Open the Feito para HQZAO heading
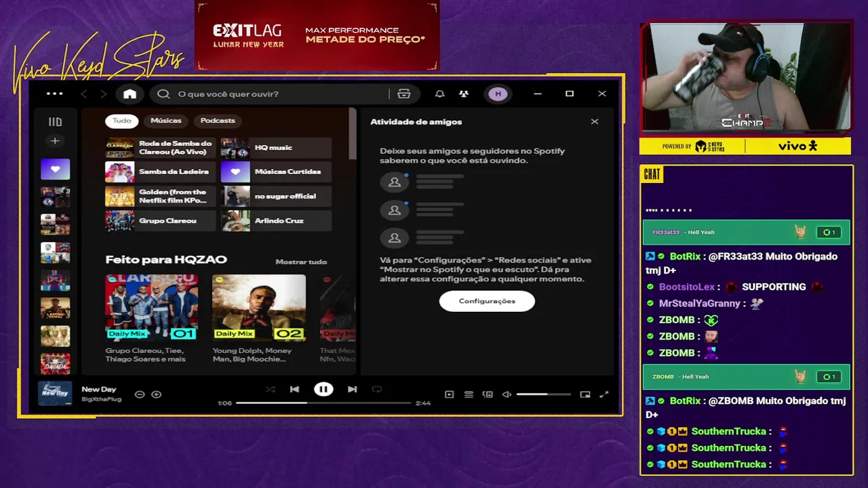 pyautogui.click(x=166, y=260)
